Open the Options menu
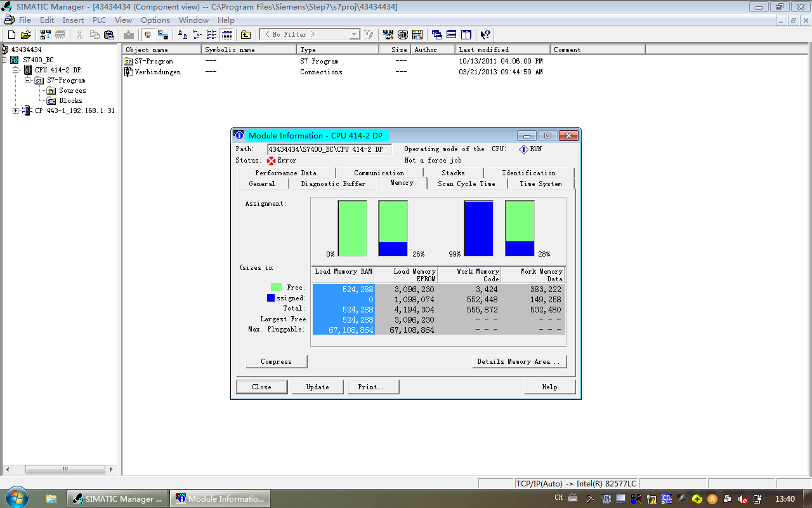This screenshot has height=508, width=812. coord(155,20)
